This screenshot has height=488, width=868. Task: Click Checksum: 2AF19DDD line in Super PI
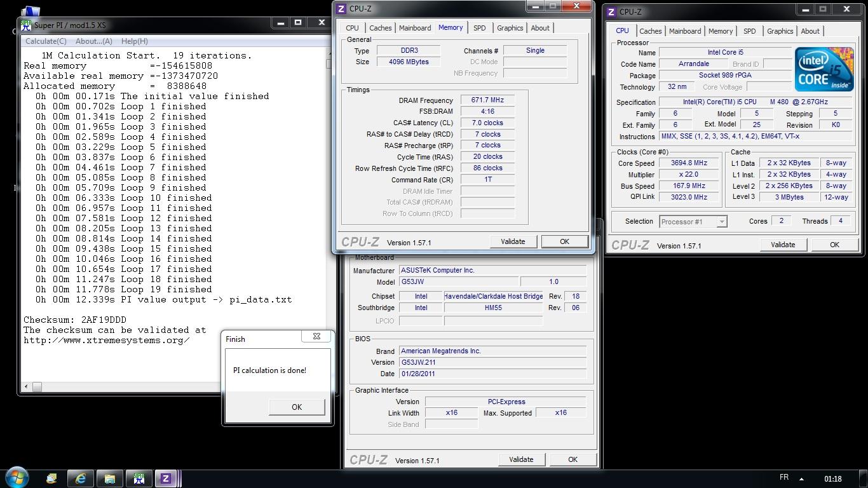[75, 320]
